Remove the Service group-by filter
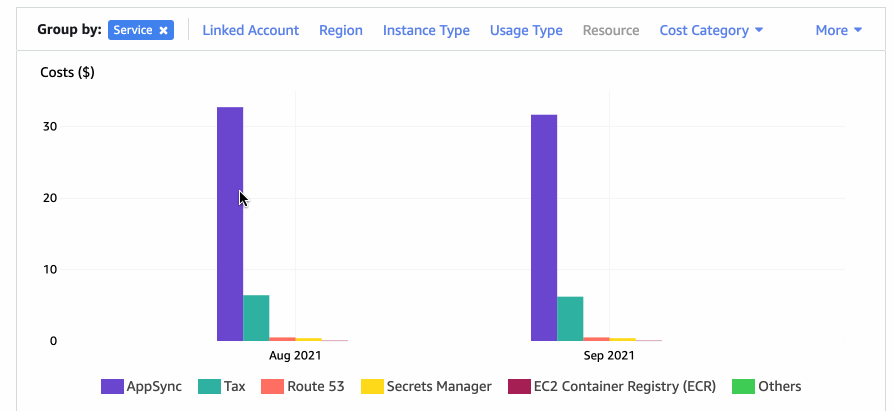The image size is (894, 411). 163,31
